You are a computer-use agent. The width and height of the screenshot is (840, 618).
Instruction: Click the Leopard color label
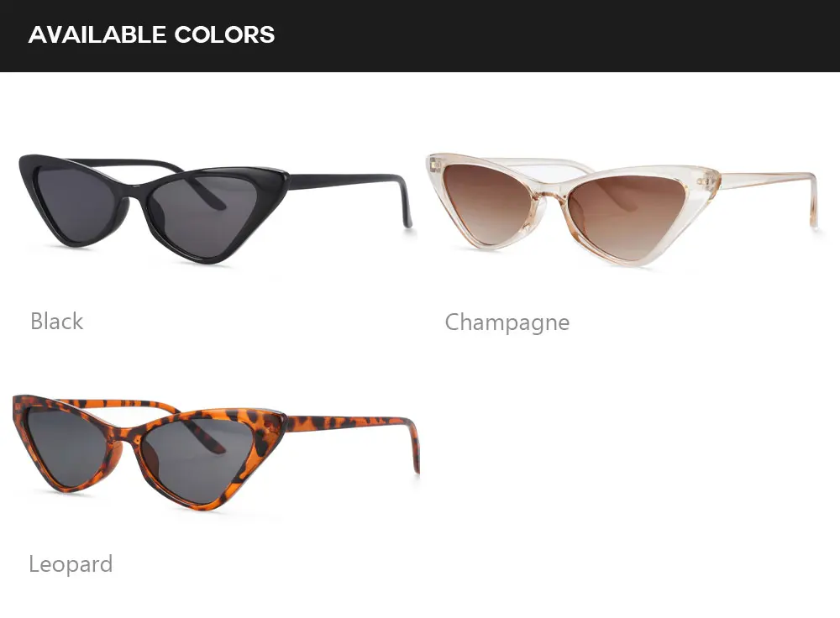click(x=71, y=564)
